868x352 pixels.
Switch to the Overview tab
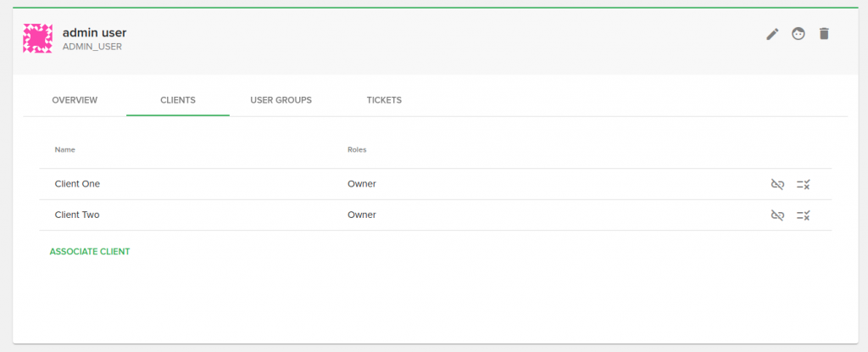[x=75, y=100]
